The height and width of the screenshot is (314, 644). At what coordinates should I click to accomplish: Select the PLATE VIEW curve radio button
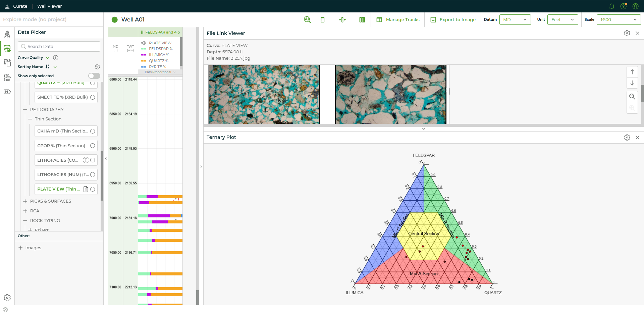(93, 189)
